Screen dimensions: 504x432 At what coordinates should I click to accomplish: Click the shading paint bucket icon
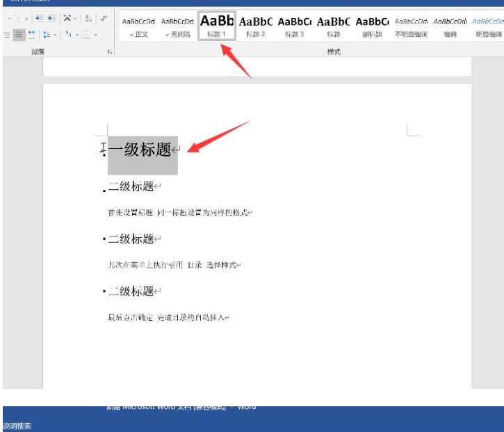pyautogui.click(x=67, y=35)
